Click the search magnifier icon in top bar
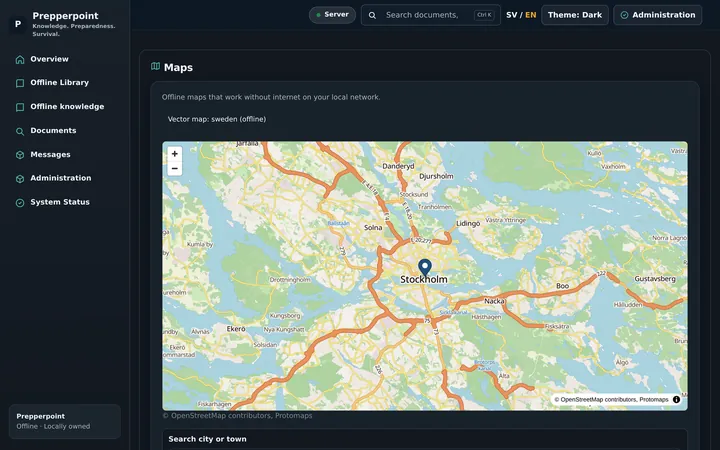The height and width of the screenshot is (450, 720). tap(372, 15)
